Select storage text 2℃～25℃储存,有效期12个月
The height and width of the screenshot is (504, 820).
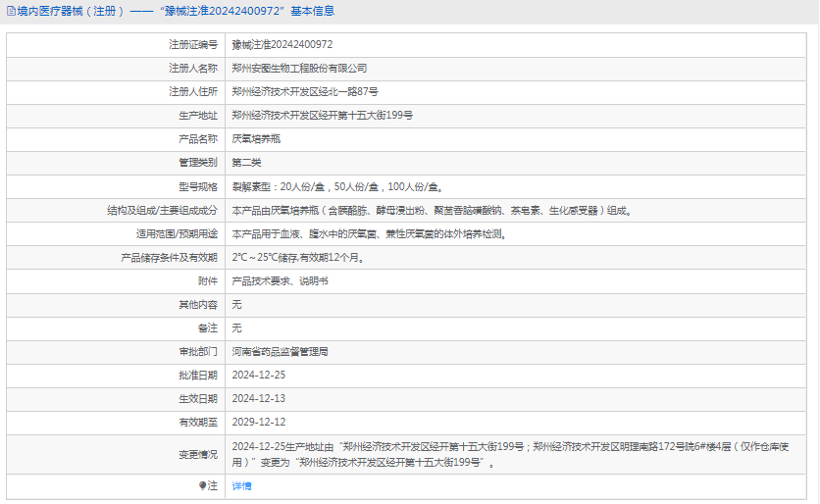pos(298,258)
